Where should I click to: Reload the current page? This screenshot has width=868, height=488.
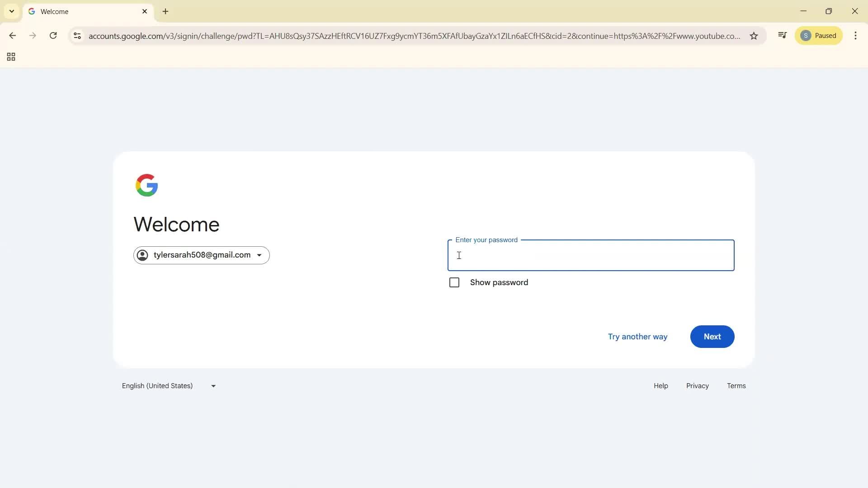[x=53, y=36]
